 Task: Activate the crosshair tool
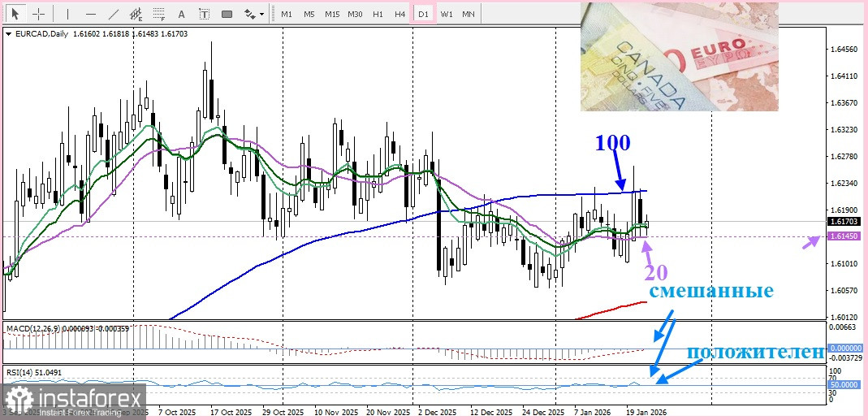[39, 14]
